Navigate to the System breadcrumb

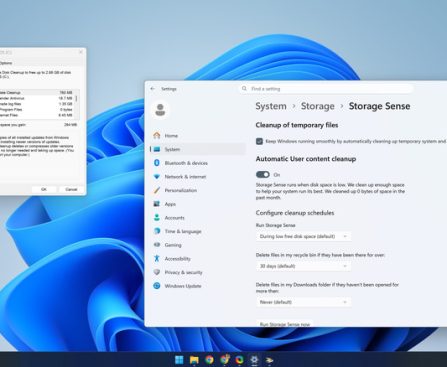click(271, 106)
